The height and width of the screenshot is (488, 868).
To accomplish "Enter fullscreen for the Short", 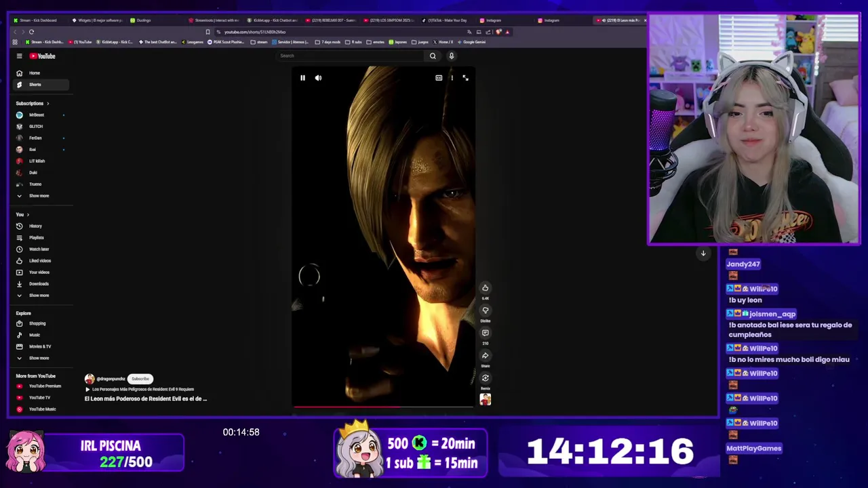I will click(465, 78).
